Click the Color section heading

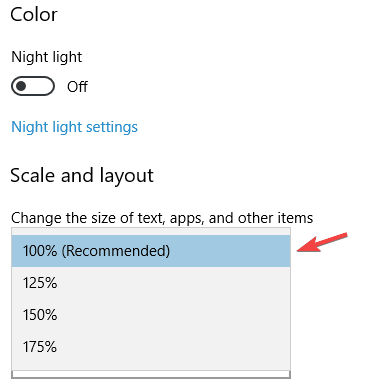click(34, 15)
